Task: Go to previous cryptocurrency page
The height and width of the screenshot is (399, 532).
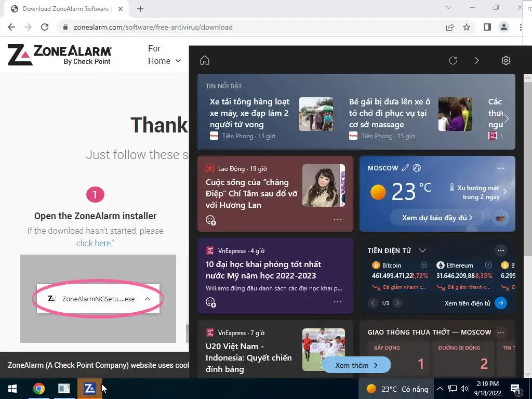Action: (x=373, y=303)
